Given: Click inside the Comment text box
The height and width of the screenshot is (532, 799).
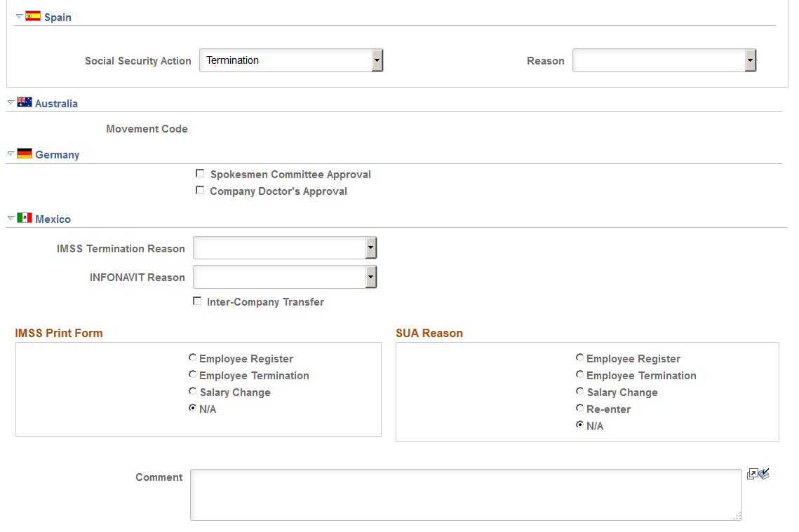Looking at the screenshot, I should click(x=466, y=494).
